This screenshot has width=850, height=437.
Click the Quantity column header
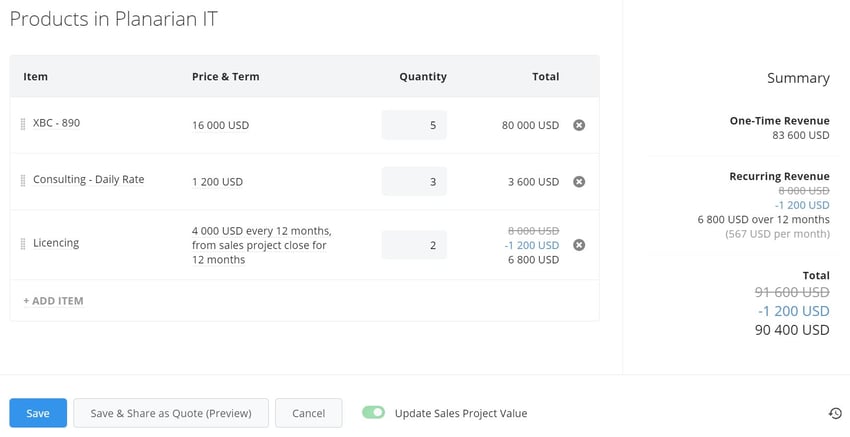[423, 76]
